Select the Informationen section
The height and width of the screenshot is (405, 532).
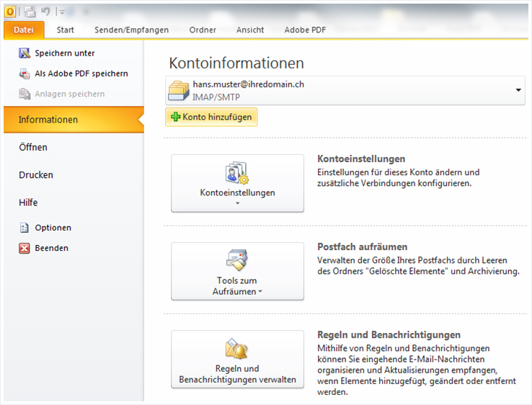pyautogui.click(x=74, y=120)
